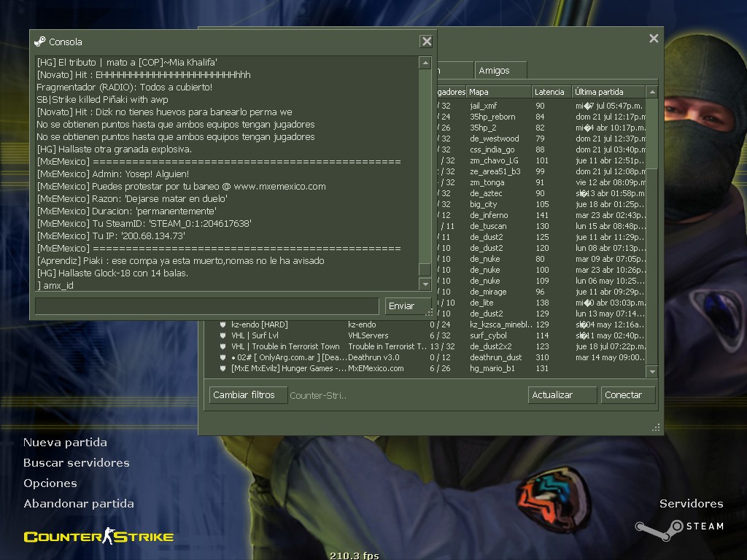Viewport: 747px width, 560px height.
Task: Select the ze_area51_b3 map row
Action: coord(541,171)
